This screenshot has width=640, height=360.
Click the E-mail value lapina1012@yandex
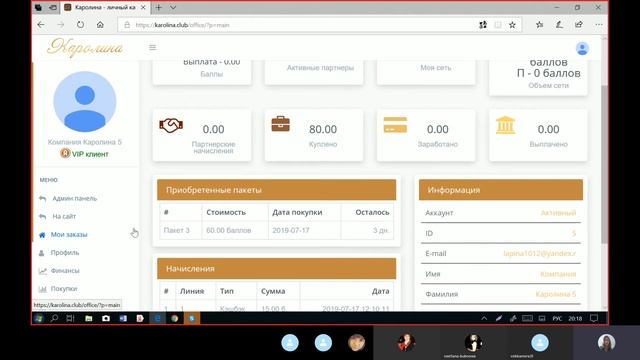click(540, 253)
